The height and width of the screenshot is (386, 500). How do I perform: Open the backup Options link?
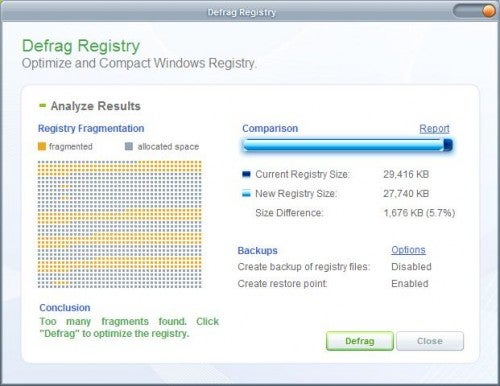pos(408,250)
